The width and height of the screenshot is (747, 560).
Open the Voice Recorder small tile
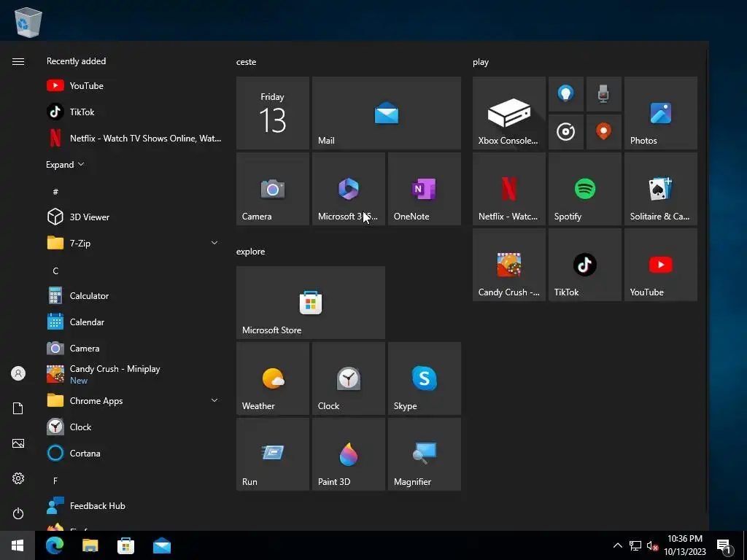(x=603, y=94)
